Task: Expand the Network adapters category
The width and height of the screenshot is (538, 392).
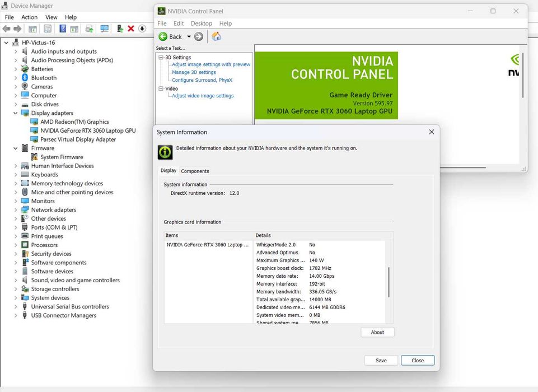Action: click(16, 210)
